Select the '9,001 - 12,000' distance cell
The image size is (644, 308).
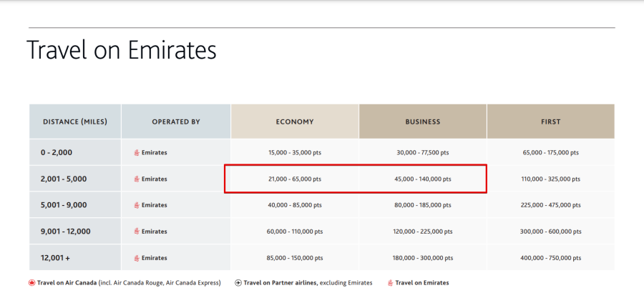coord(75,232)
